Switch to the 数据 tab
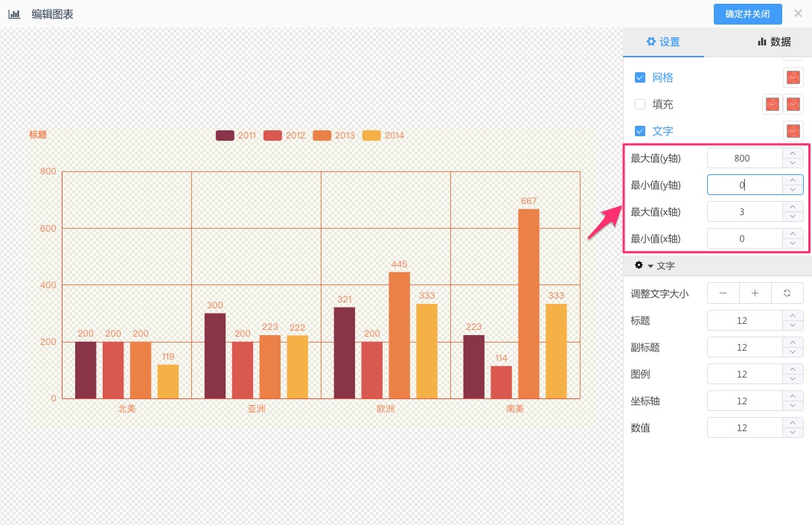Image resolution: width=812 pixels, height=525 pixels. (774, 42)
